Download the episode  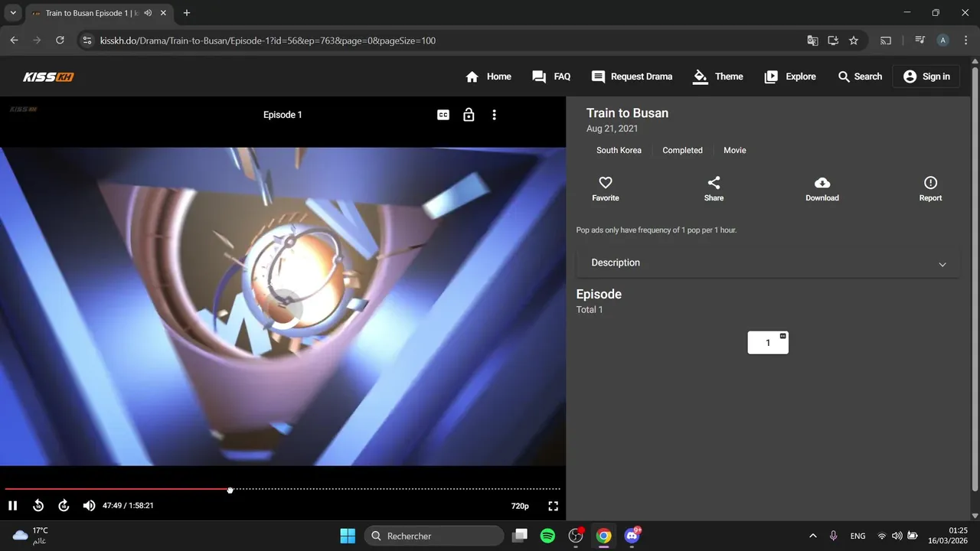click(822, 189)
